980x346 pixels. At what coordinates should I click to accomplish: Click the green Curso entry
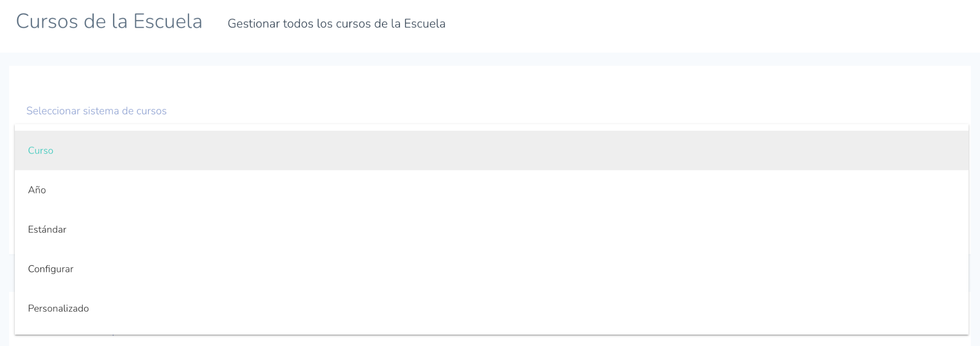41,150
